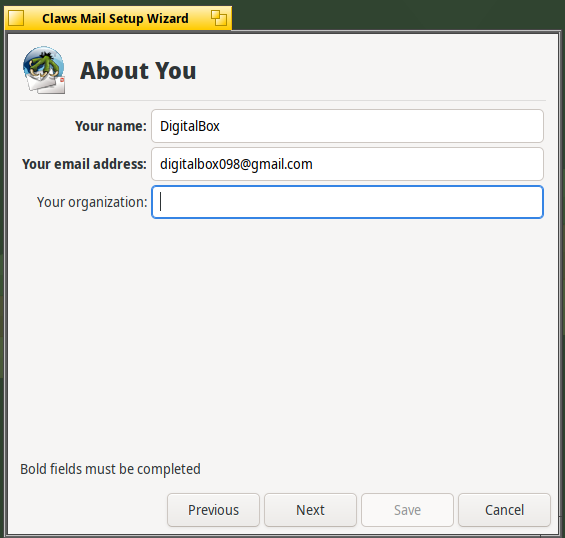The height and width of the screenshot is (538, 565).
Task: Click the Your organization label
Action: click(92, 202)
